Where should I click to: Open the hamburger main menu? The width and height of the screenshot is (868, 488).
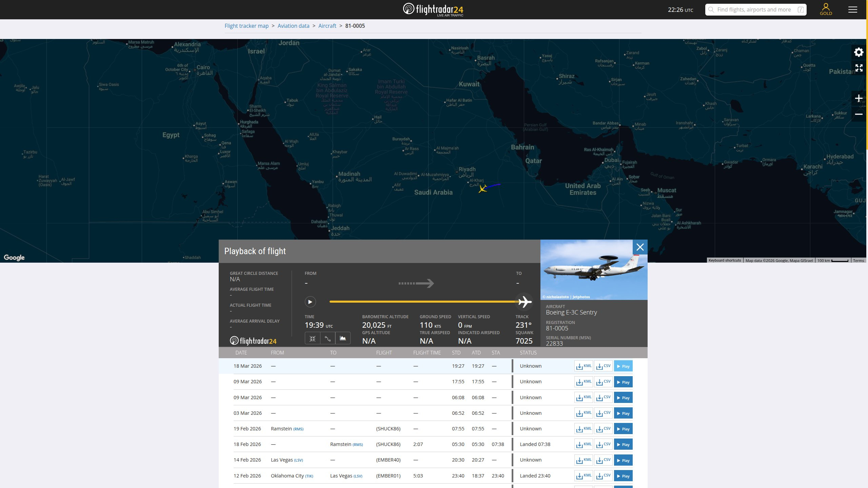(x=852, y=9)
